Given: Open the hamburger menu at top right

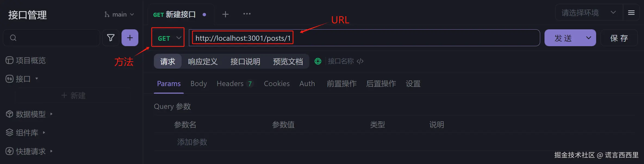Looking at the screenshot, I should (x=631, y=13).
